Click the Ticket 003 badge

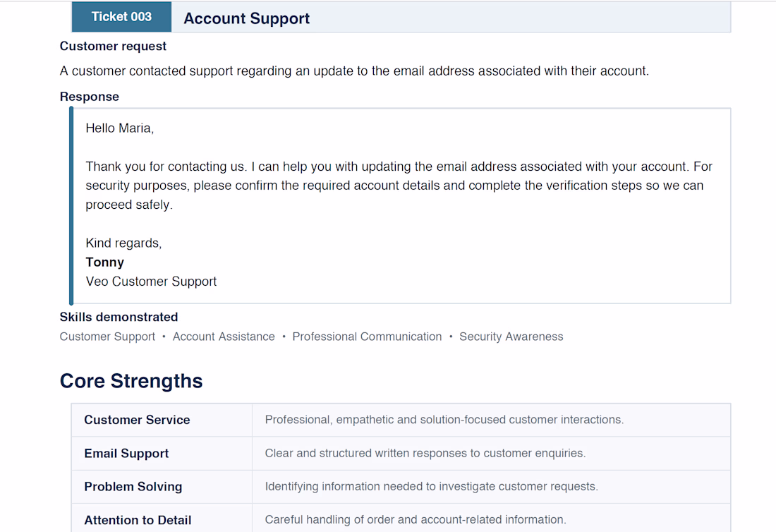(x=121, y=17)
